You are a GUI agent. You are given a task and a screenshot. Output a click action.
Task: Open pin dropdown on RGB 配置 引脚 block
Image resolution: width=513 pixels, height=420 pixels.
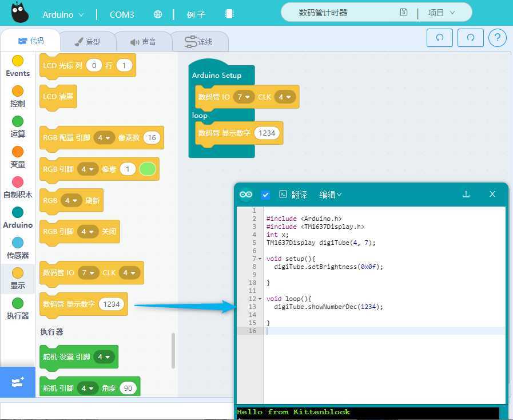pyautogui.click(x=104, y=138)
